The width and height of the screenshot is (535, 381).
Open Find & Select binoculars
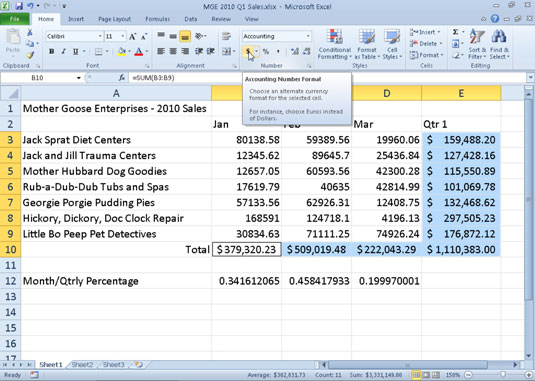pyautogui.click(x=499, y=44)
